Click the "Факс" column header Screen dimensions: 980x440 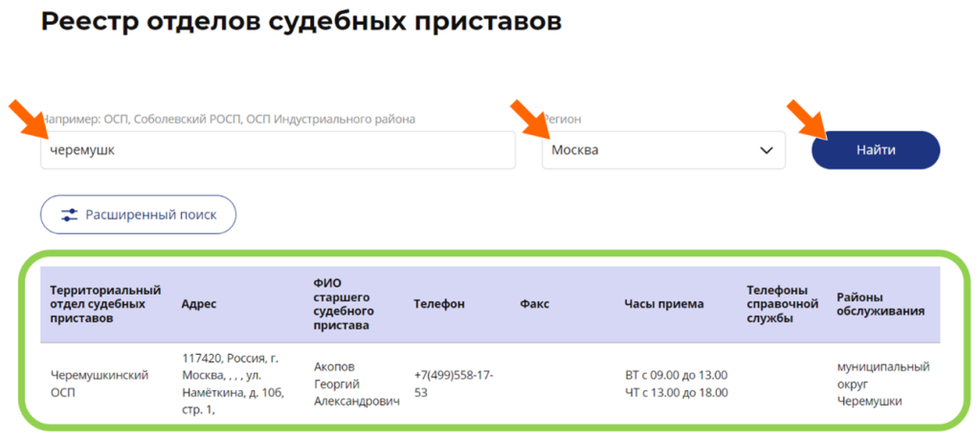(x=534, y=304)
